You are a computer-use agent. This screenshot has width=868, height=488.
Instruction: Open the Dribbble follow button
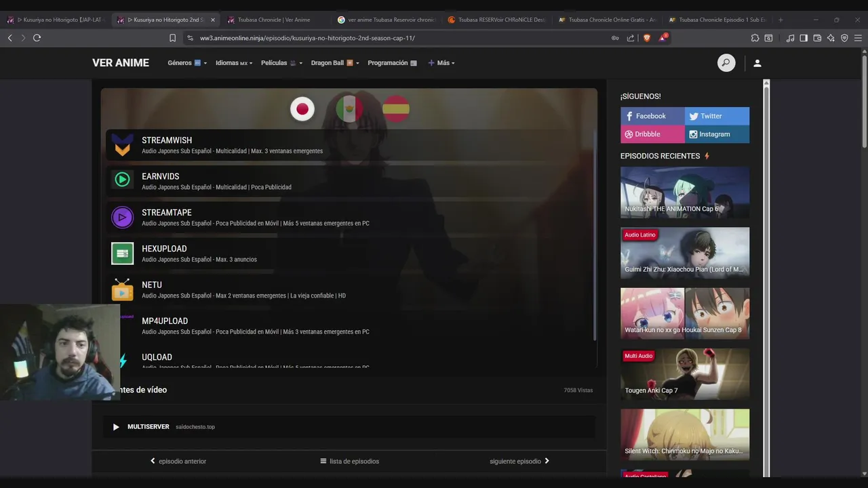652,134
